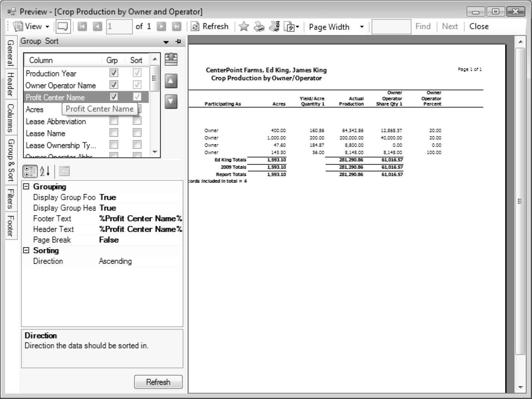This screenshot has height=399, width=532.
Task: Click the Find button
Action: pyautogui.click(x=423, y=27)
